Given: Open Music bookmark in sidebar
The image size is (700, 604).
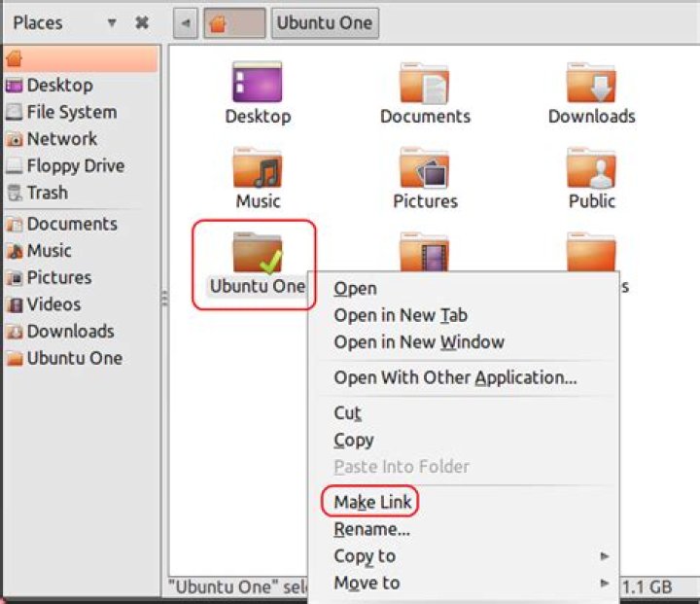Looking at the screenshot, I should 39,251.
